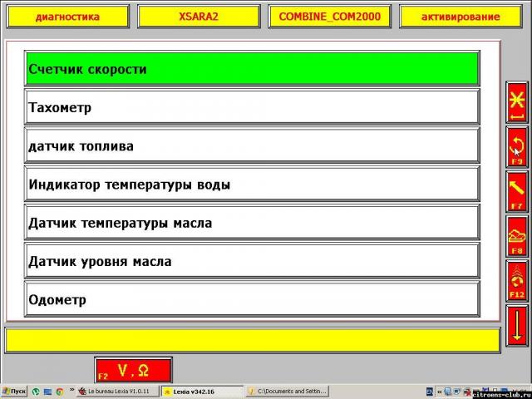Confirm with the asterisk enter icon
The image size is (532, 399).
tap(517, 102)
